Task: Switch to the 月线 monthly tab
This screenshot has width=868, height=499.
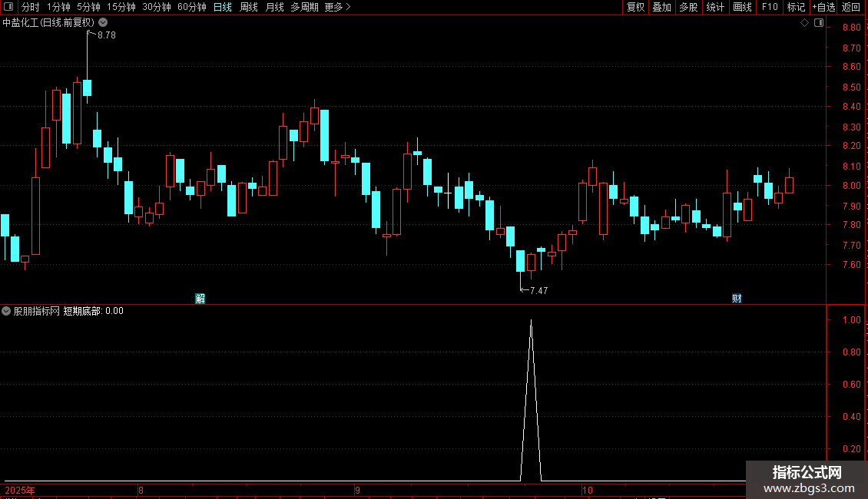Action: (274, 7)
